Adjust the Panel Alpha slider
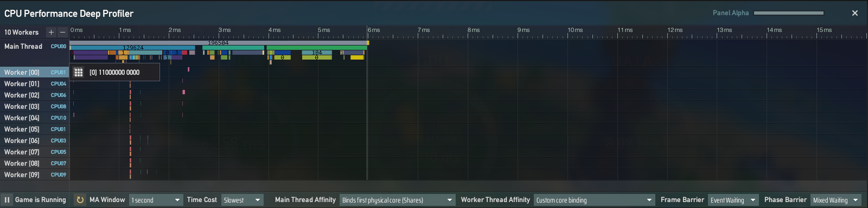Screen dimensions: 868x208 (789, 13)
